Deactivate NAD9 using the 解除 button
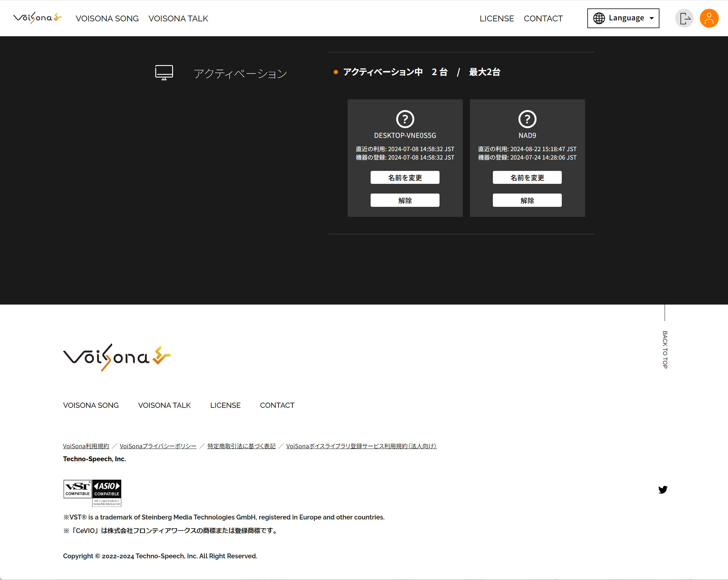728x580 pixels. click(527, 200)
